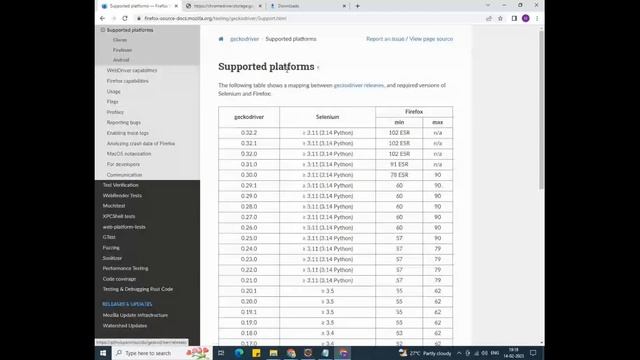The width and height of the screenshot is (640, 360).
Task: Open the geckodriver breadcrumb link
Action: point(244,39)
